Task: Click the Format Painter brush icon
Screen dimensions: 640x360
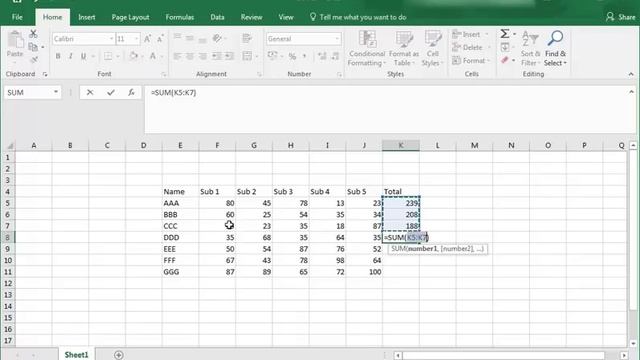Action: [34, 60]
